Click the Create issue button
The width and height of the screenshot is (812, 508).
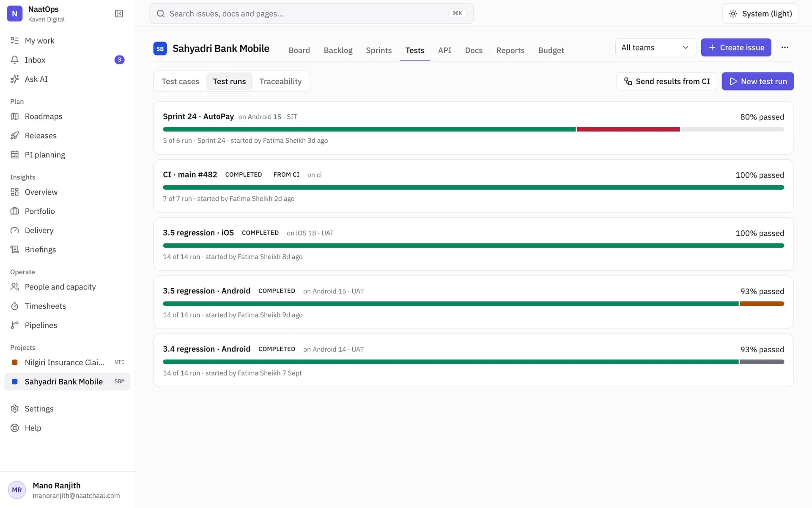(736, 47)
